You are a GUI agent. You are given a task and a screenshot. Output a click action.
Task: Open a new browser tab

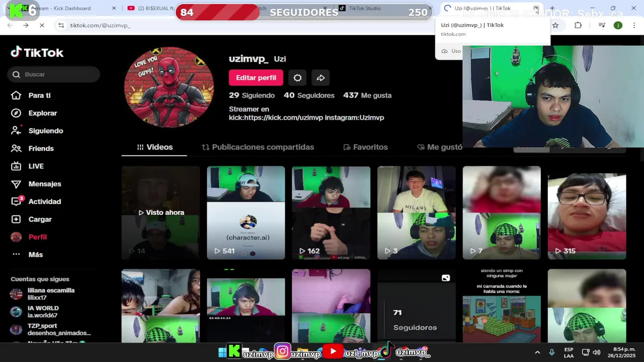coord(552,8)
